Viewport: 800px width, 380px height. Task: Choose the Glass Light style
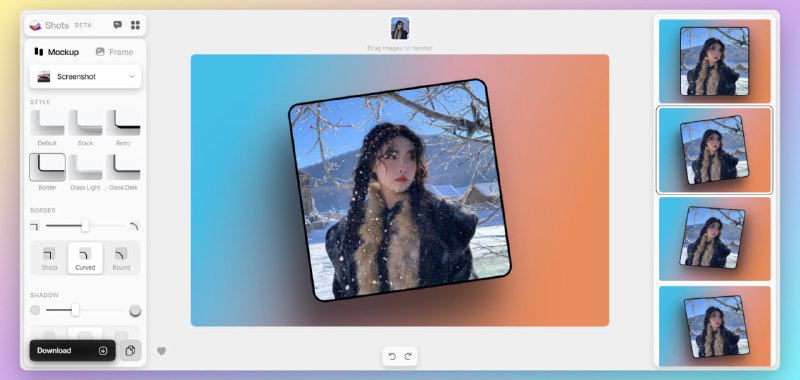85,168
